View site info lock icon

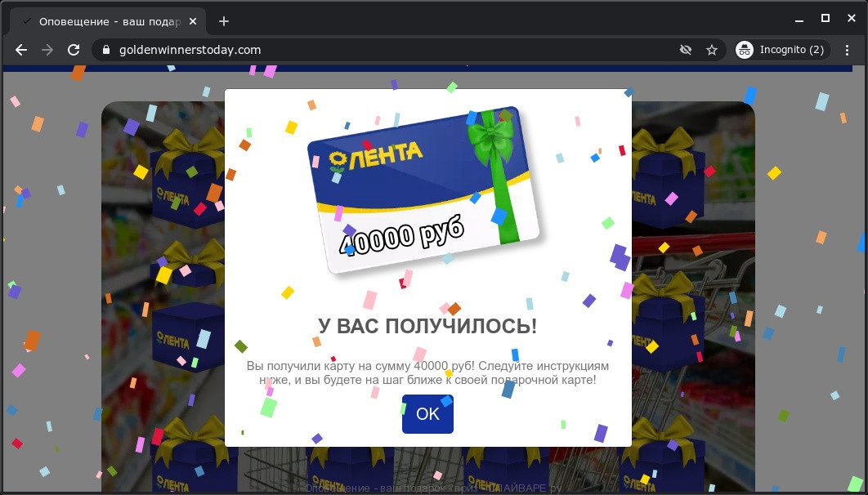pos(106,50)
